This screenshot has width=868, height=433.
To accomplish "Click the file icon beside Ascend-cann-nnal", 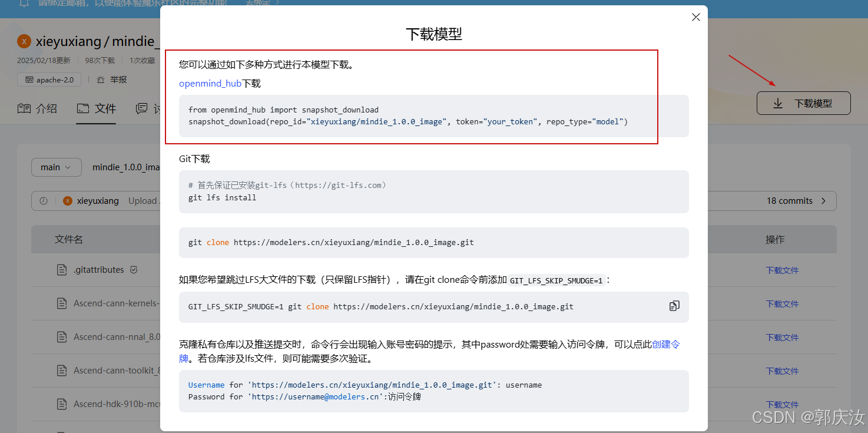I will [x=62, y=337].
